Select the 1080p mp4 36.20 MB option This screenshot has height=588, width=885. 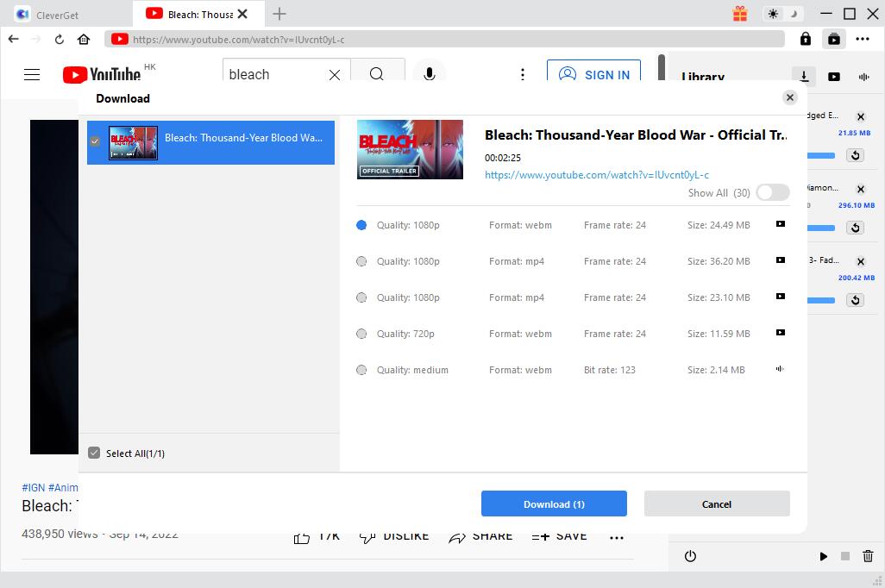point(361,261)
